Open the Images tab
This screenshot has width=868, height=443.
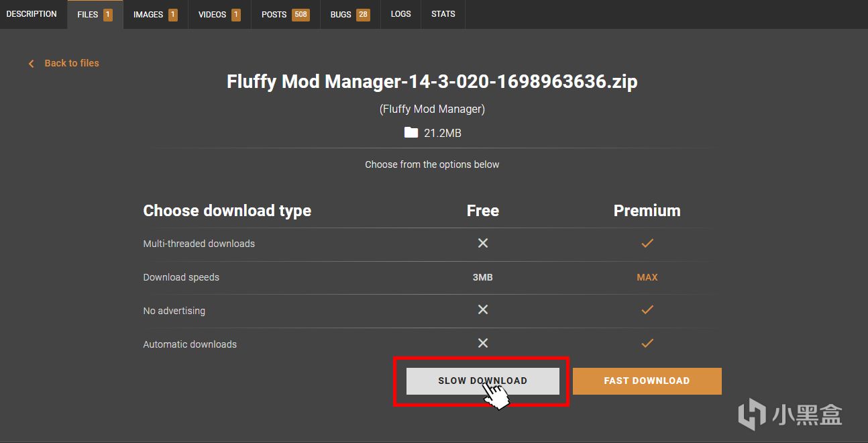coord(156,14)
